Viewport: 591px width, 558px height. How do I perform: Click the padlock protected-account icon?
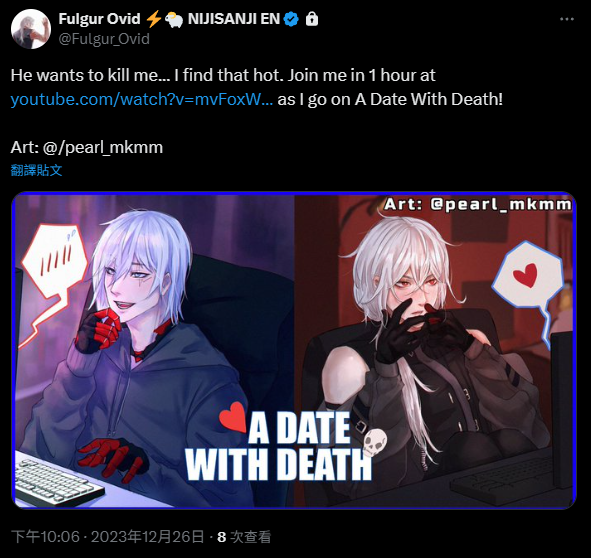tap(312, 18)
